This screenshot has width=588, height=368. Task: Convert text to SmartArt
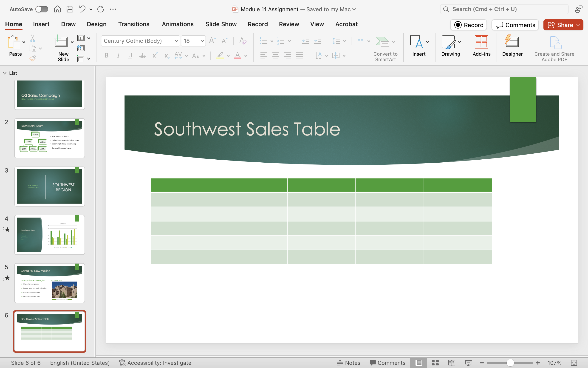click(385, 49)
